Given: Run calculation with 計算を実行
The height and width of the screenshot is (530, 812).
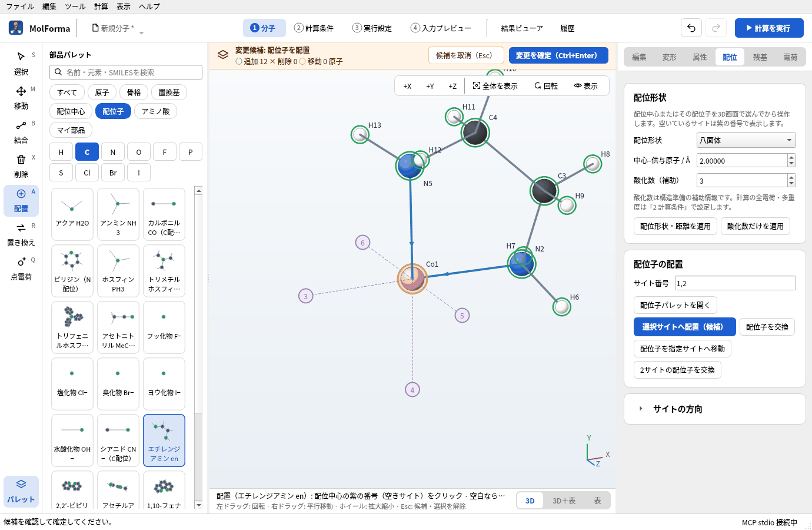Looking at the screenshot, I should coord(769,28).
